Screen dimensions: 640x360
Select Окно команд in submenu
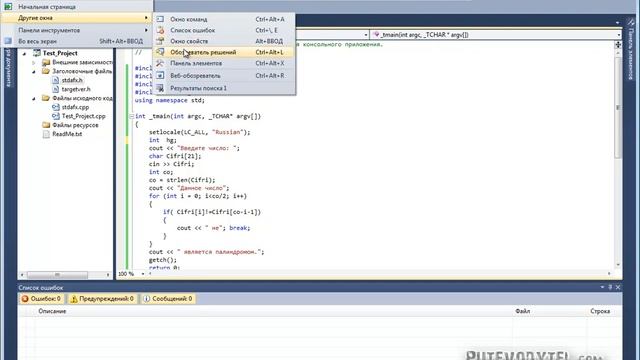224,19
